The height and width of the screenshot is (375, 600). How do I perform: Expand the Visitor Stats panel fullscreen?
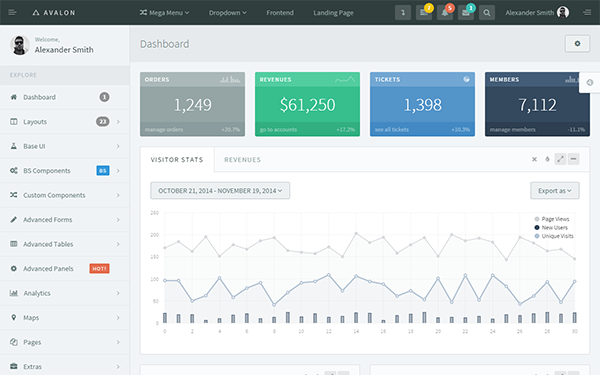tap(560, 159)
